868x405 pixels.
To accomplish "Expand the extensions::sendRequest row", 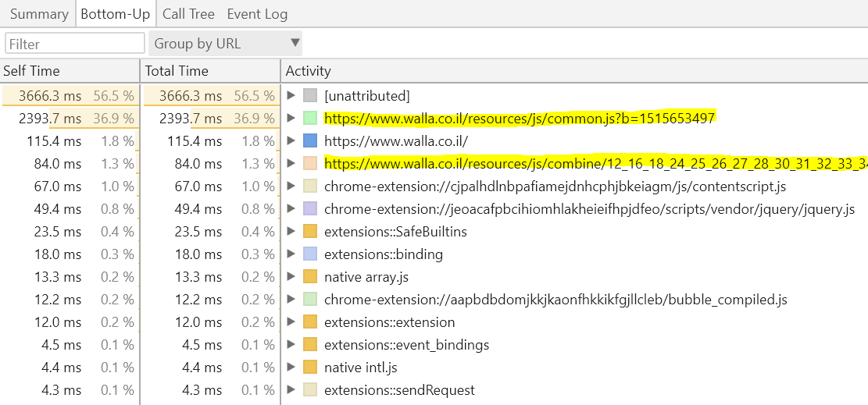I will click(291, 391).
